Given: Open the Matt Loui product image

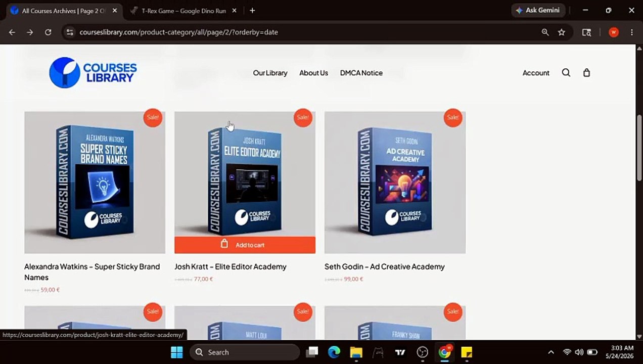Looking at the screenshot, I should (245, 323).
